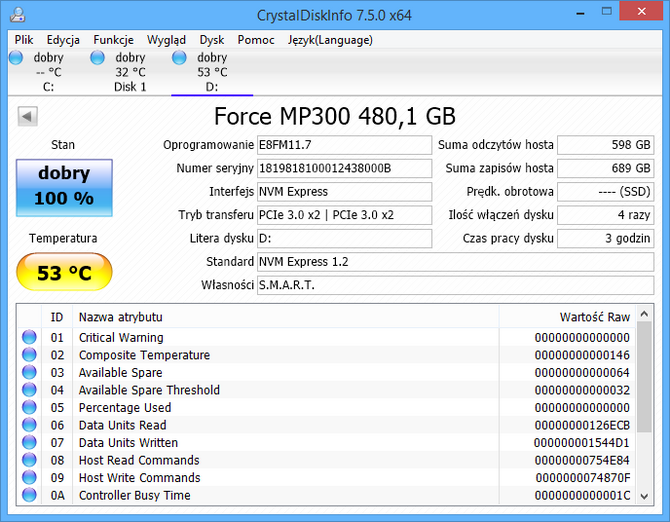
Task: Click the attribute list scroll down arrow
Action: (x=644, y=496)
